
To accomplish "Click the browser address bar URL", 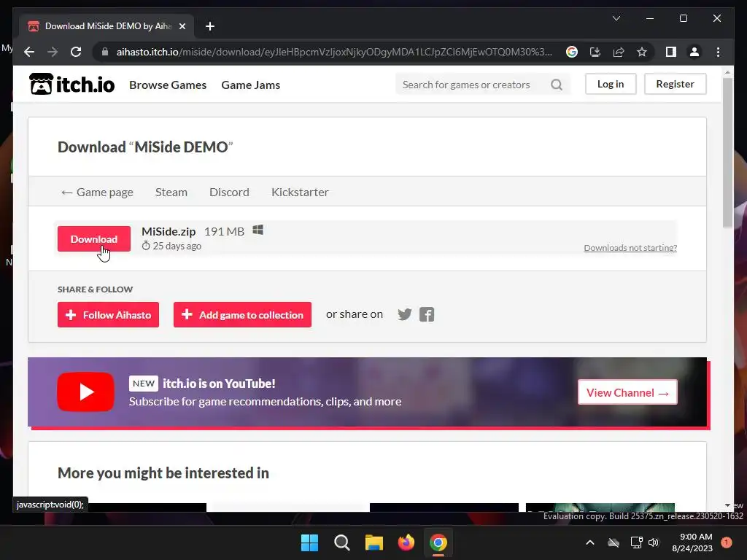I will point(334,52).
